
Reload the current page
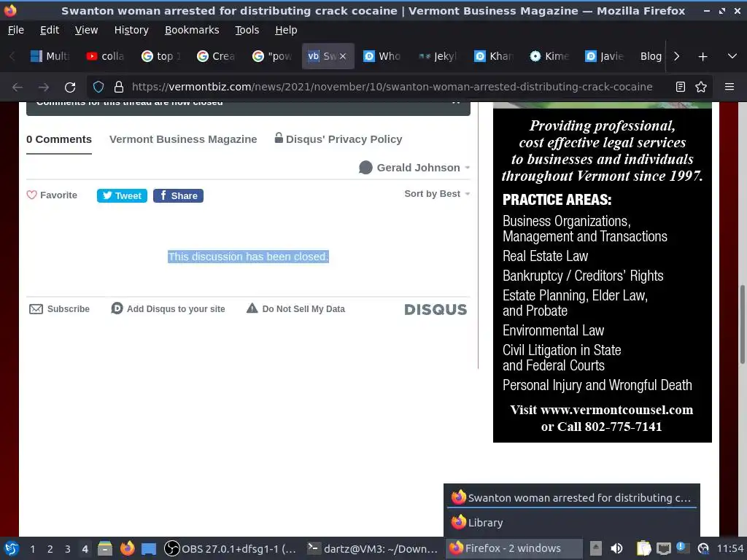pos(70,87)
